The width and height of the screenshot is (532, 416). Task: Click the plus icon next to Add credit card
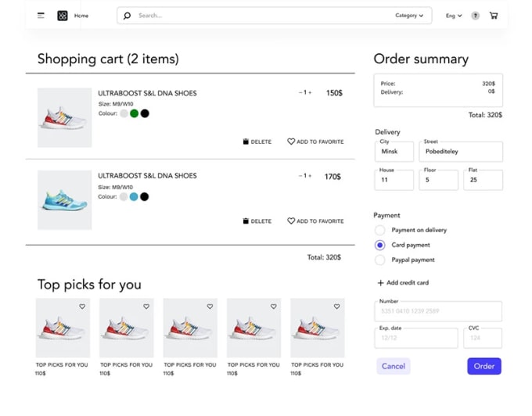pos(381,283)
